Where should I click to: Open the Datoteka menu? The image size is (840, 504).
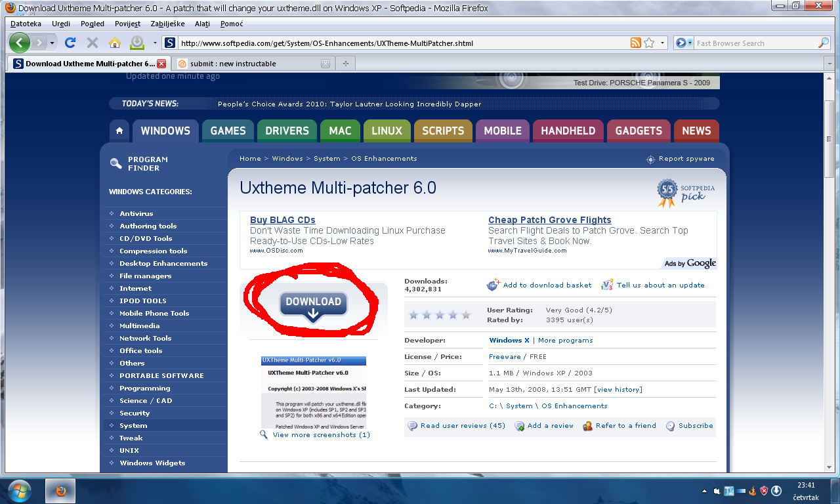(x=26, y=24)
